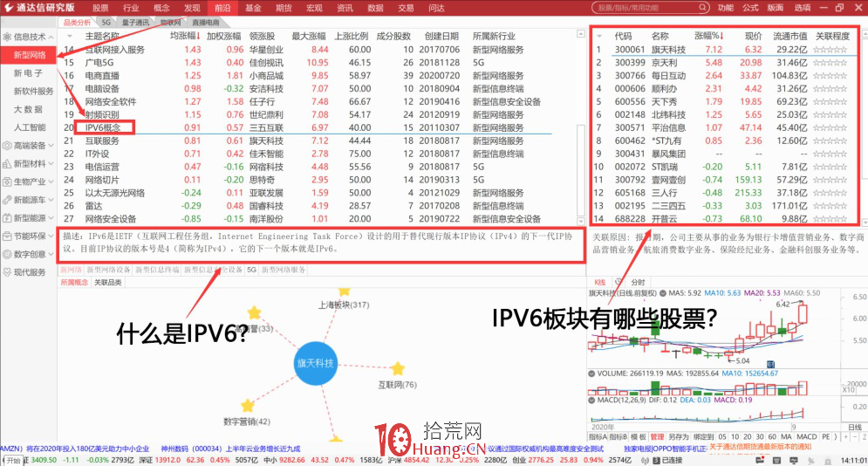Click the info marker icon on K-line chart
868x466 pixels.
[770, 364]
